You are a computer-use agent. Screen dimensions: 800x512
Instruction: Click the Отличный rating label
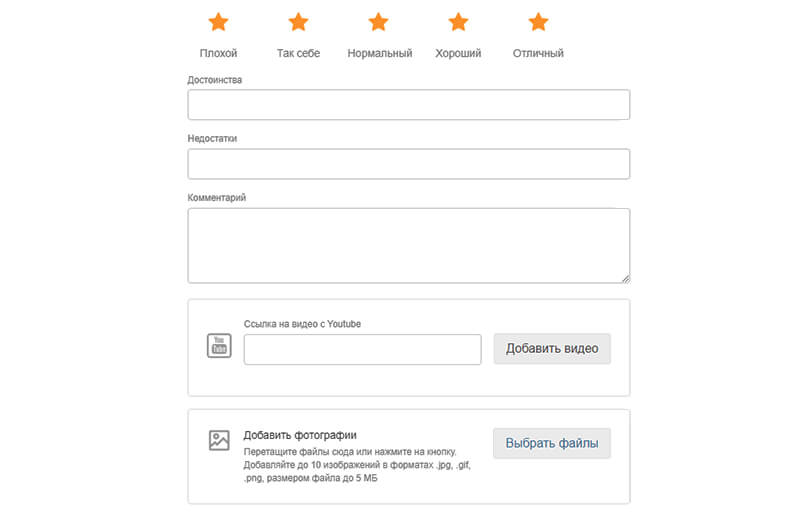[x=538, y=53]
